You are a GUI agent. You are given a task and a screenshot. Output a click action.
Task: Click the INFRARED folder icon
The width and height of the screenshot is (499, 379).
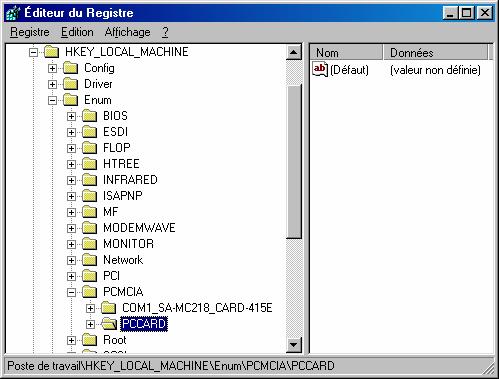(x=90, y=180)
